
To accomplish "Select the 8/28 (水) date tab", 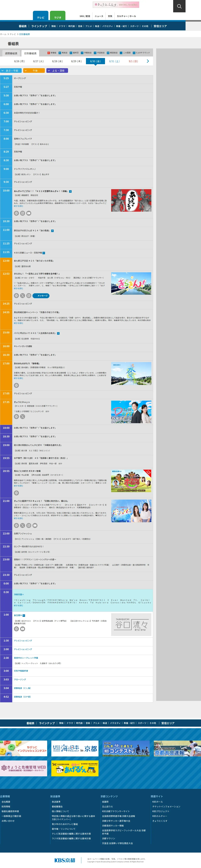I will tap(57, 61).
